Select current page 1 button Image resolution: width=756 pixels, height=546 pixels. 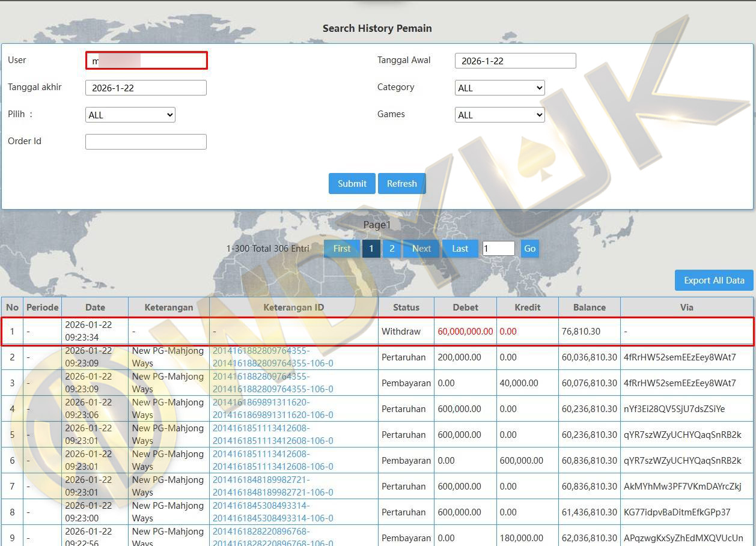point(371,249)
